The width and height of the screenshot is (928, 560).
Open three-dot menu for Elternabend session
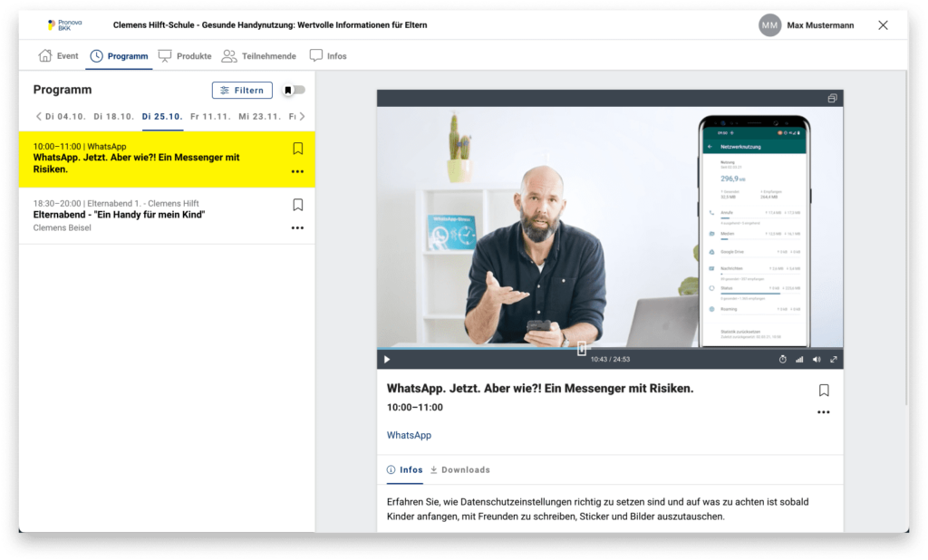pyautogui.click(x=297, y=228)
